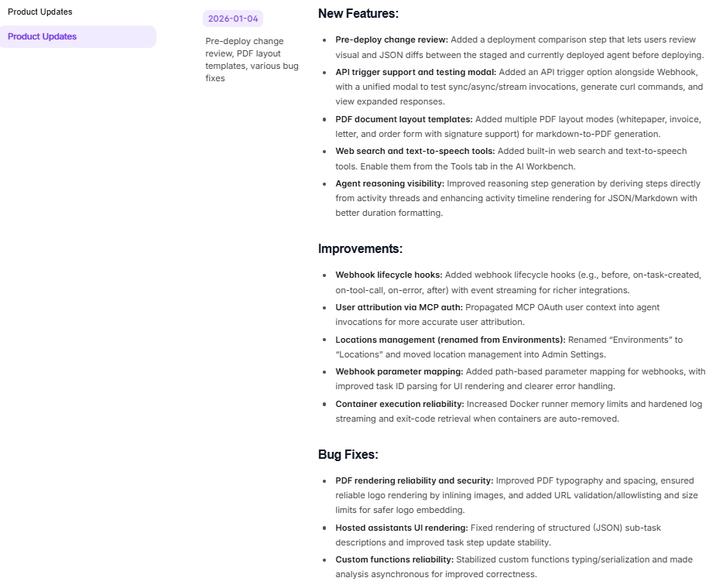Viewport: 716px width, 588px height.
Task: Click the Improvements heading
Action: (356, 248)
